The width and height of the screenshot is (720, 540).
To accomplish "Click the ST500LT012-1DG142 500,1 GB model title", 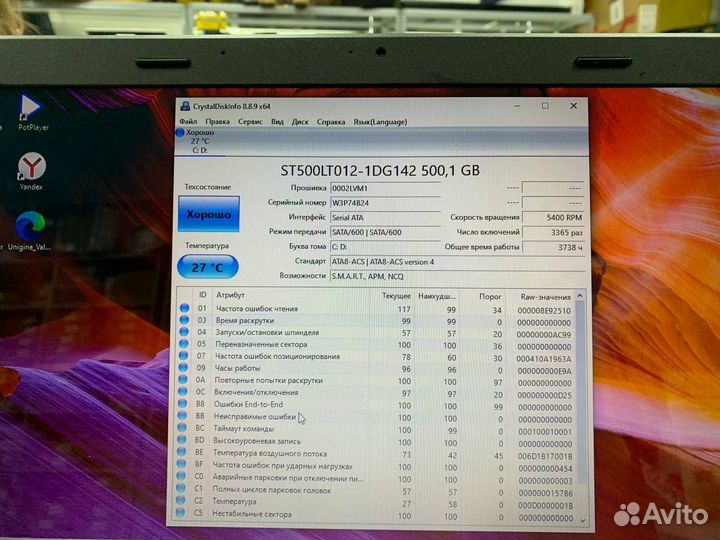I will pos(380,171).
